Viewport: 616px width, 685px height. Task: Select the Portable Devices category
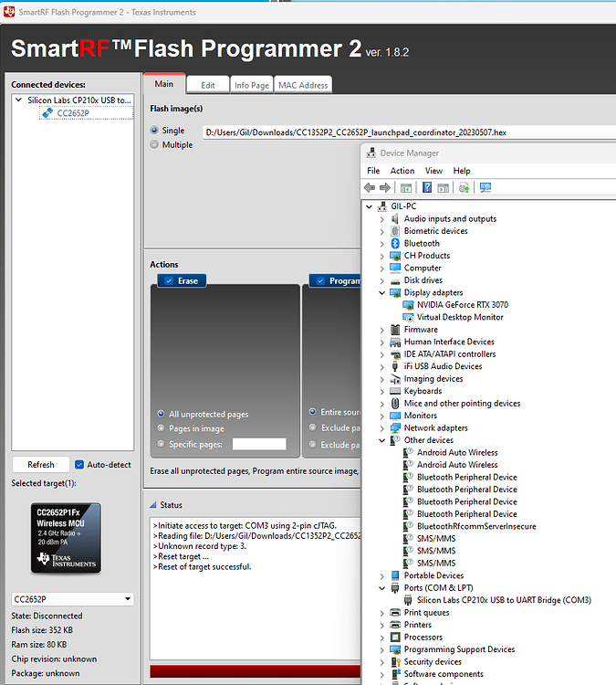pos(433,575)
